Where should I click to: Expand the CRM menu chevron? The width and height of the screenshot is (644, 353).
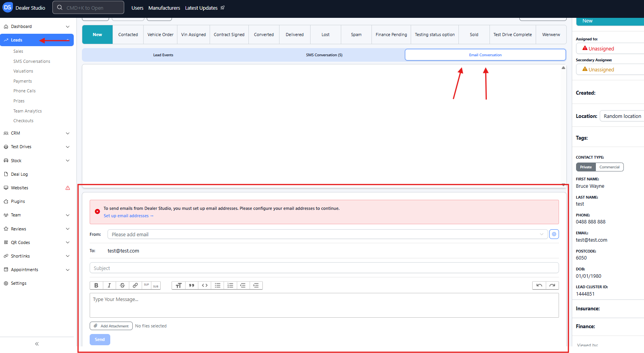click(x=68, y=133)
